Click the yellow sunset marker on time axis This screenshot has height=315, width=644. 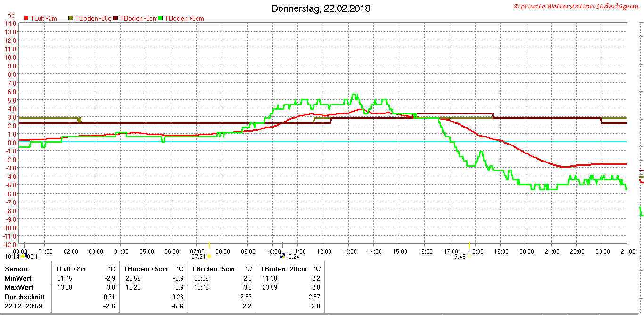(x=469, y=245)
